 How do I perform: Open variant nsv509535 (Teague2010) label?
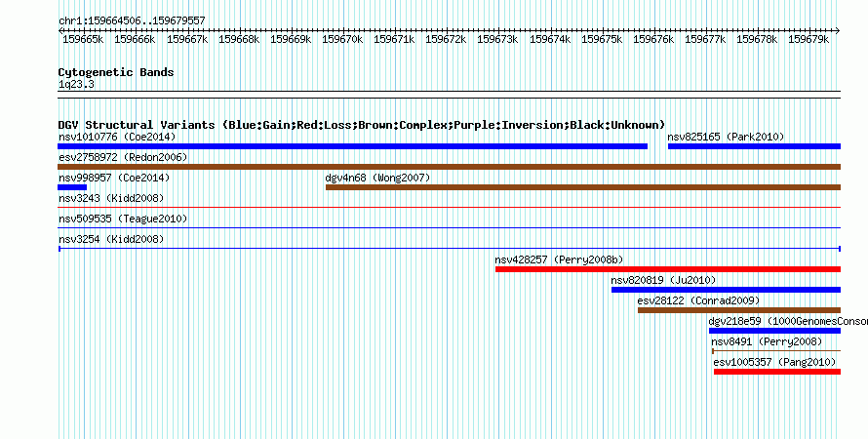[x=123, y=219]
